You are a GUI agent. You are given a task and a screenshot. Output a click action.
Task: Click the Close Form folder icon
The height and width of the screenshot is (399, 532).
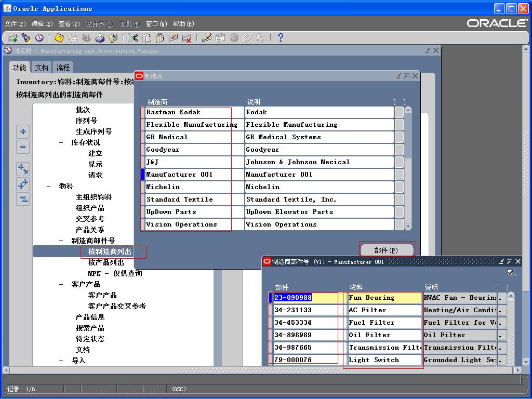[113, 38]
